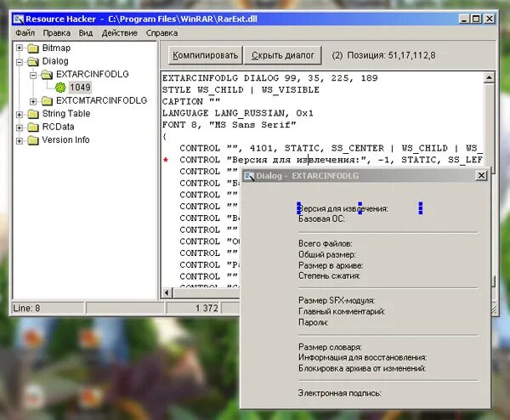
Task: Click the EXTCMTARCINFODLG folder icon
Action: (47, 101)
